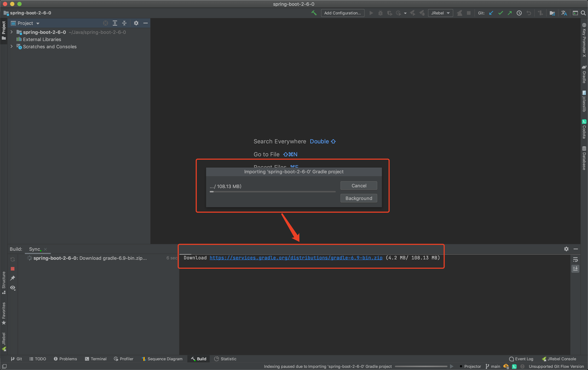Open the Event Log
This screenshot has width=588, height=370.
tap(521, 359)
